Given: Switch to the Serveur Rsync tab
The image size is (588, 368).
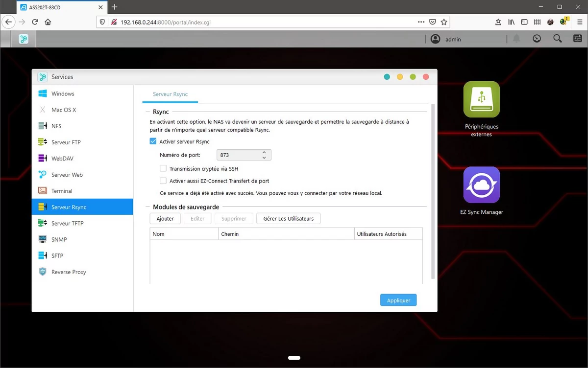Looking at the screenshot, I should tap(170, 94).
